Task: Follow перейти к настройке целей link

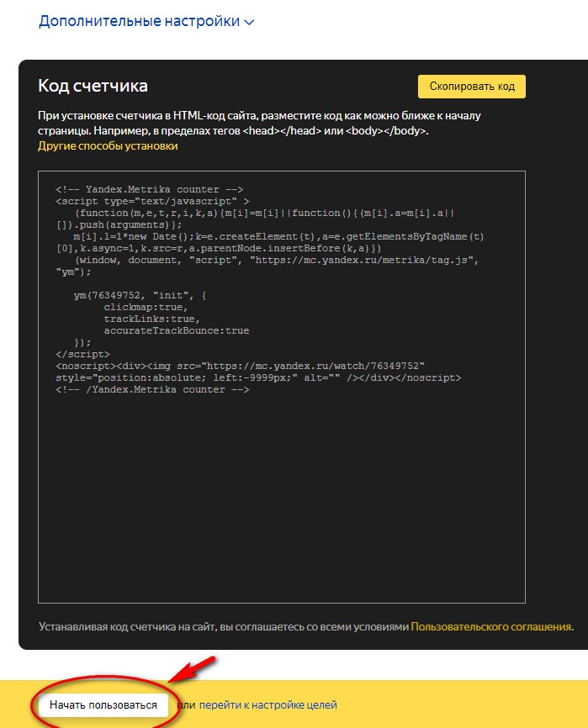Action: click(268, 704)
